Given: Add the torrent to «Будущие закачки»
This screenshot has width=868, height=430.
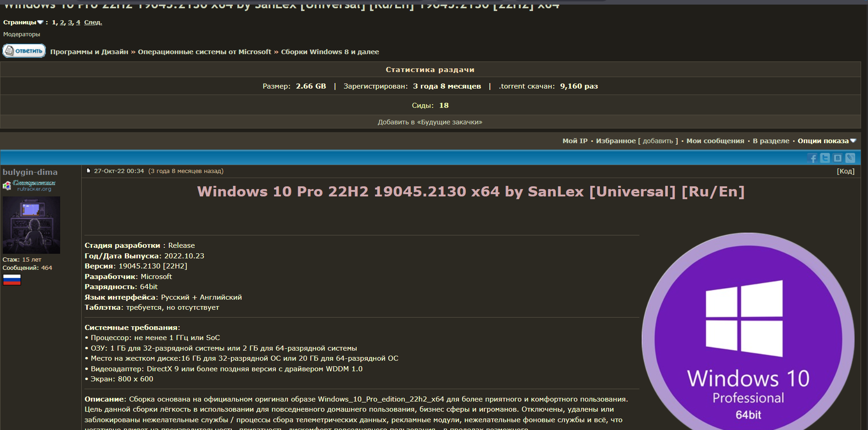Looking at the screenshot, I should tap(430, 122).
